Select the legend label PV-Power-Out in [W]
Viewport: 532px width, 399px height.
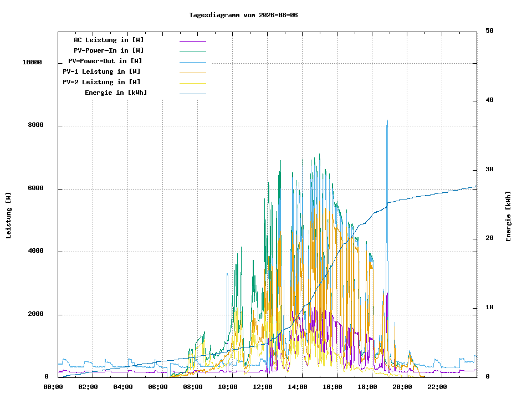point(105,61)
